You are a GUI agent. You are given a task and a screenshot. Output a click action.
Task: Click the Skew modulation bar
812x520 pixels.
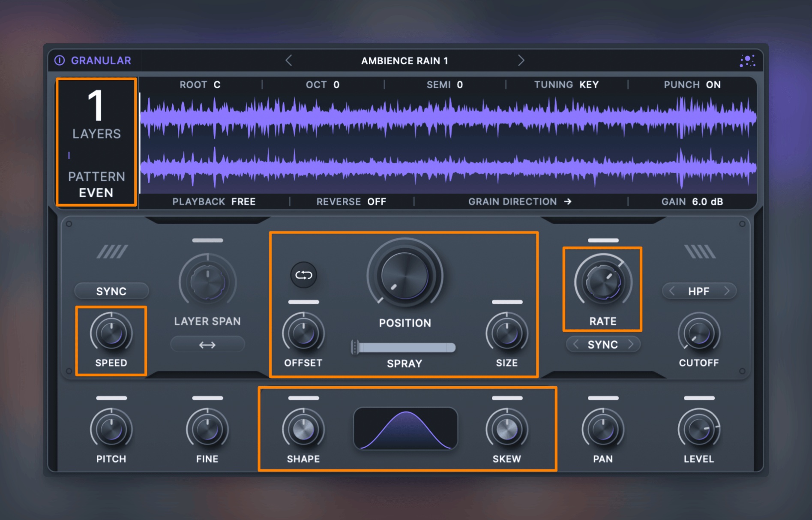click(x=507, y=398)
